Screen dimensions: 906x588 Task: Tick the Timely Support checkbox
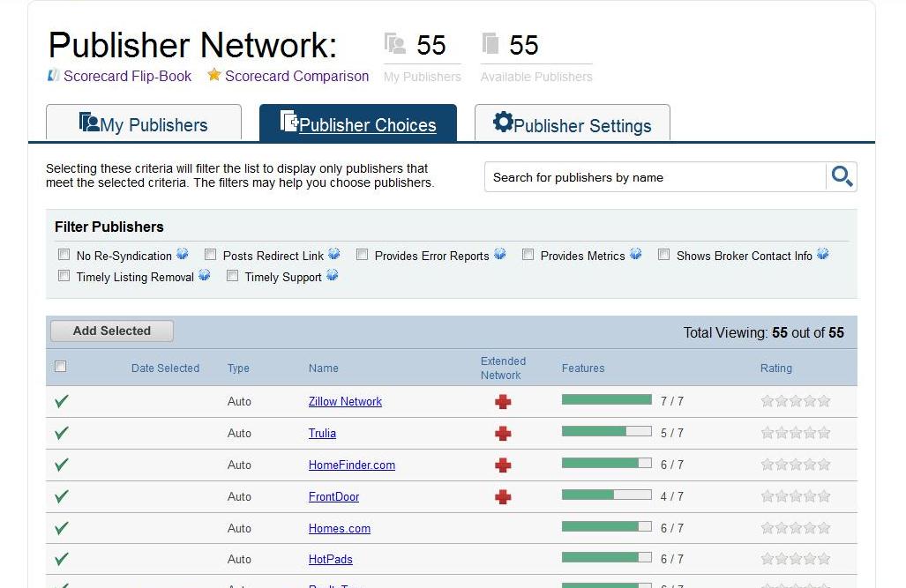[232, 276]
